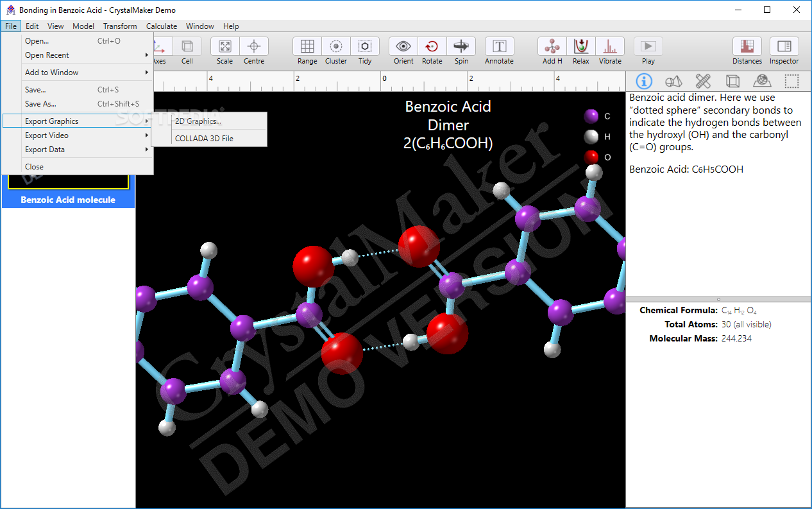Click the purple C legend atom
The image size is (812, 509).
(591, 116)
